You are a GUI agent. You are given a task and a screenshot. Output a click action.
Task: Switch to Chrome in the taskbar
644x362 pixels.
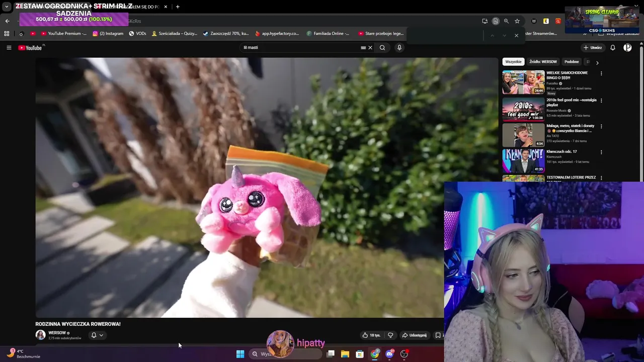(x=375, y=354)
